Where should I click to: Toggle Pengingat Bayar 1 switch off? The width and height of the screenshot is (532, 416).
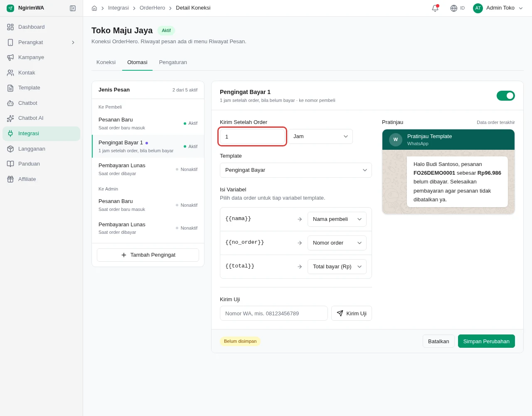tap(505, 96)
